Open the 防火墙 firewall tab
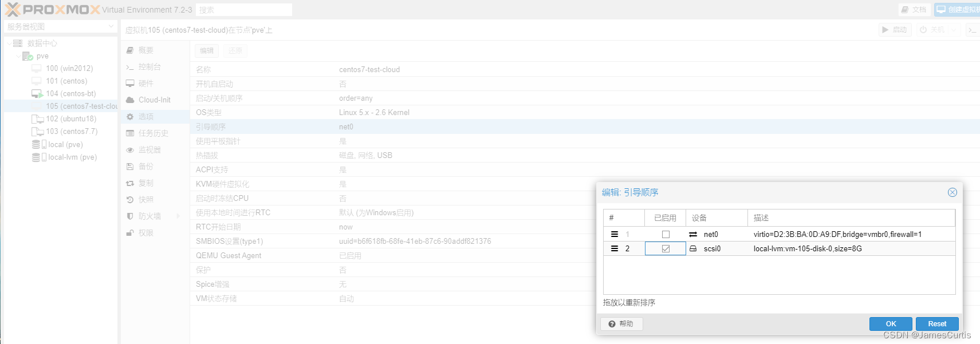Screen dimensions: 980x344 [155, 216]
